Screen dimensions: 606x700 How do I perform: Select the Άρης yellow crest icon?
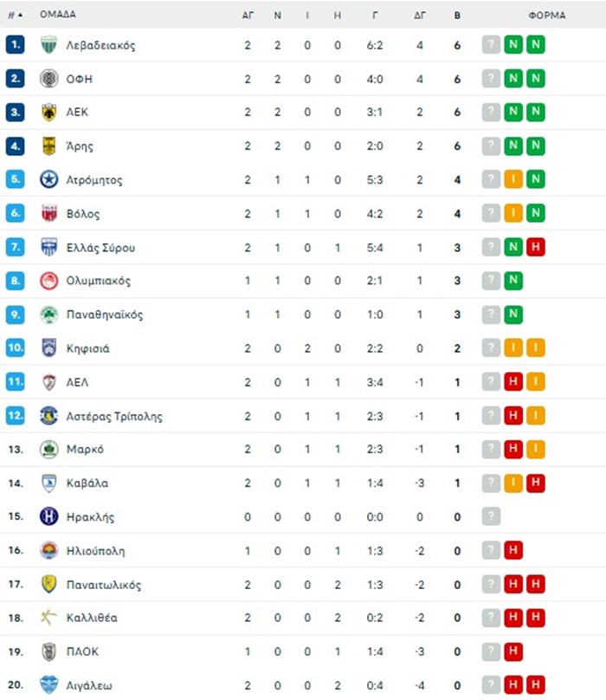coord(48,146)
